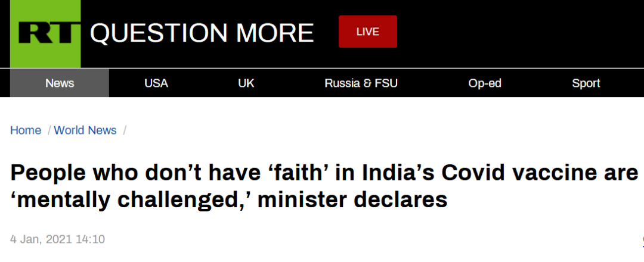Click the slash separator after World News
This screenshot has width=644, height=262.
125,130
